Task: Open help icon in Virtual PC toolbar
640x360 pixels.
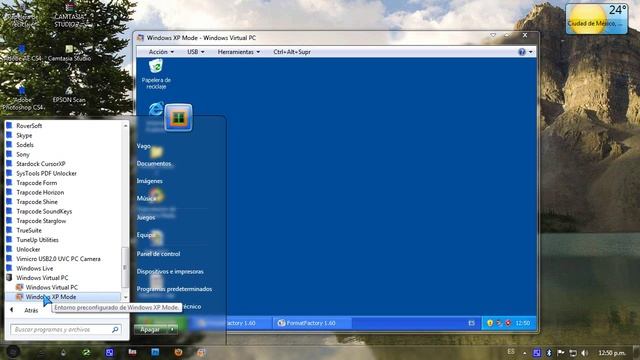Action: 522,52
